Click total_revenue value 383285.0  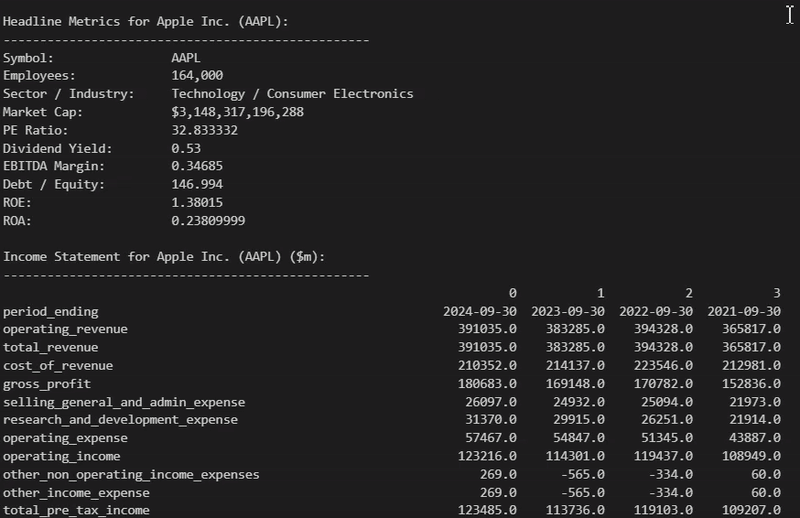coord(575,348)
